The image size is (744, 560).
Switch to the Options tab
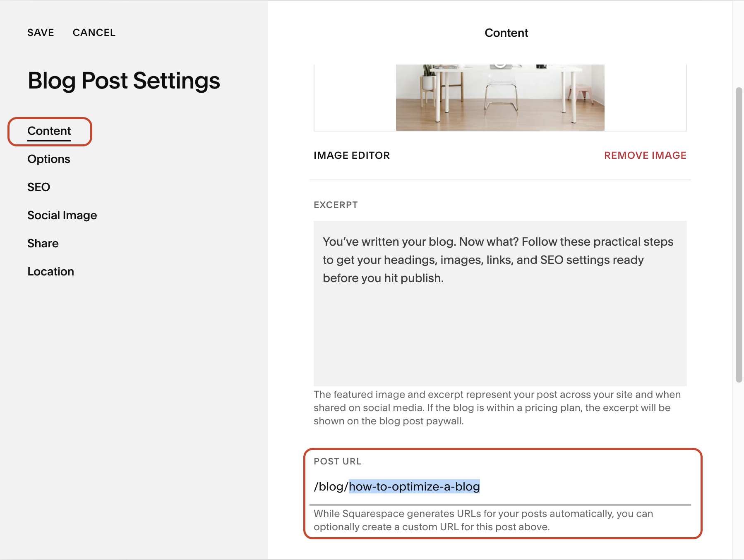(x=49, y=159)
